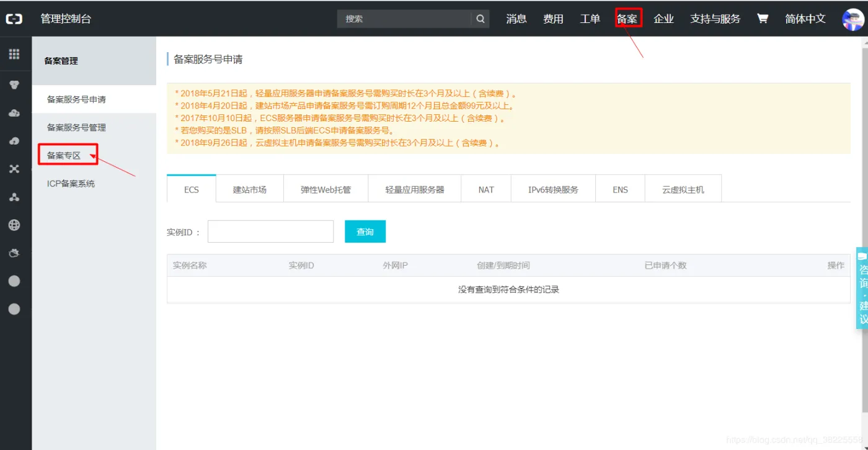Click the 2018年5月21日 notice line
Screen dimensions: 868x450
click(346, 94)
